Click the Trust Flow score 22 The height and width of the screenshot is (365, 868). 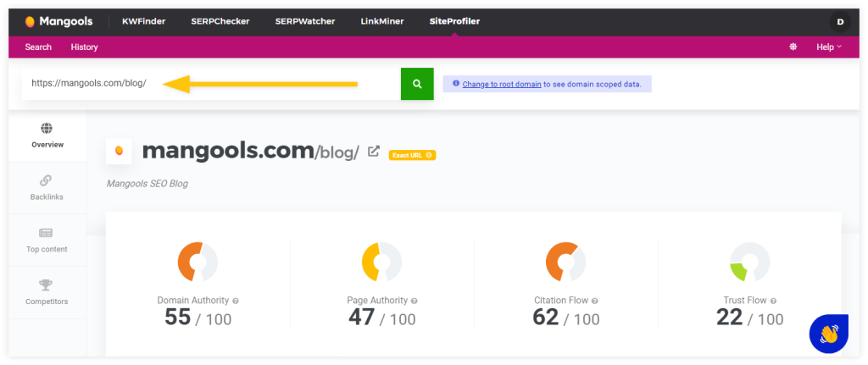click(x=730, y=318)
